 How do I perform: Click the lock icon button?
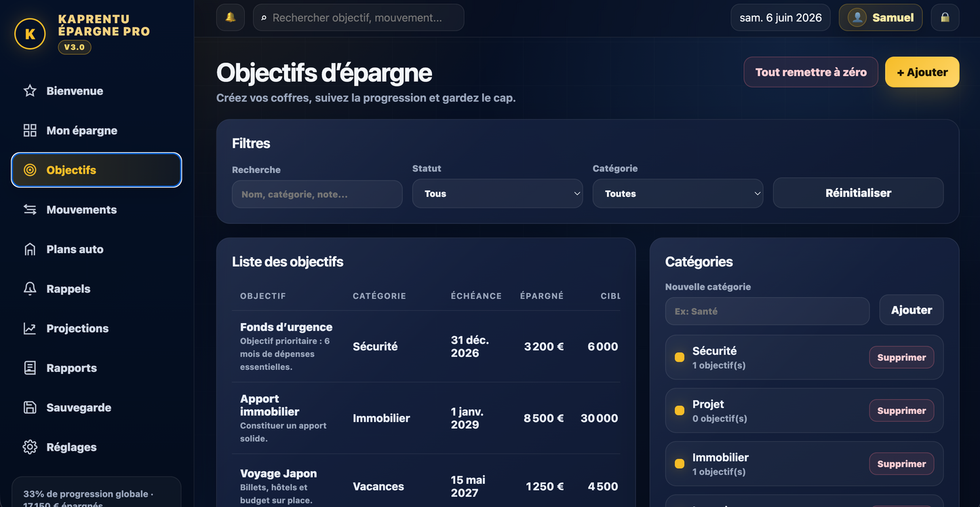(945, 18)
